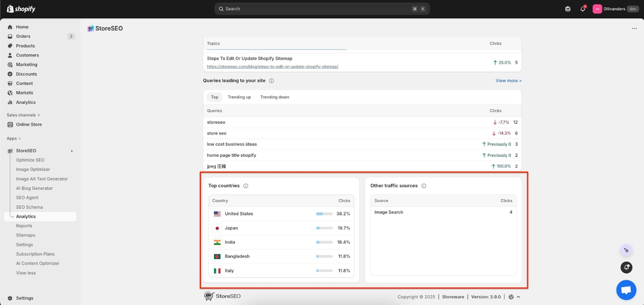Click info icon next to Top countries
This screenshot has width=644, height=305.
tap(246, 186)
